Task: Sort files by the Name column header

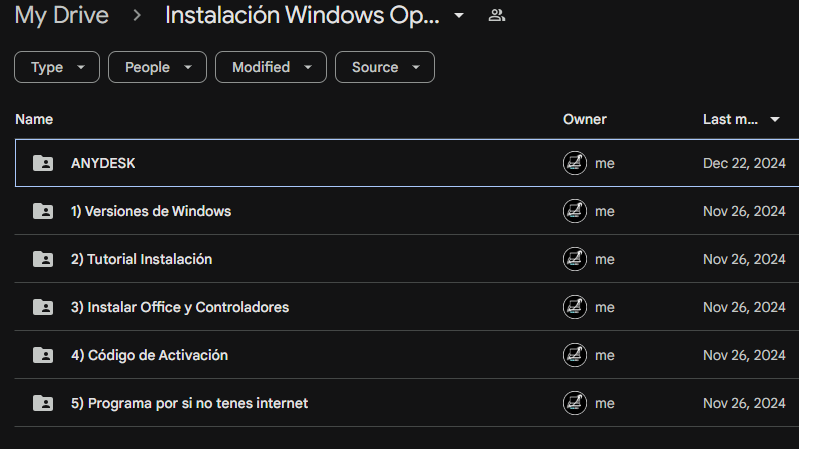Action: (34, 119)
